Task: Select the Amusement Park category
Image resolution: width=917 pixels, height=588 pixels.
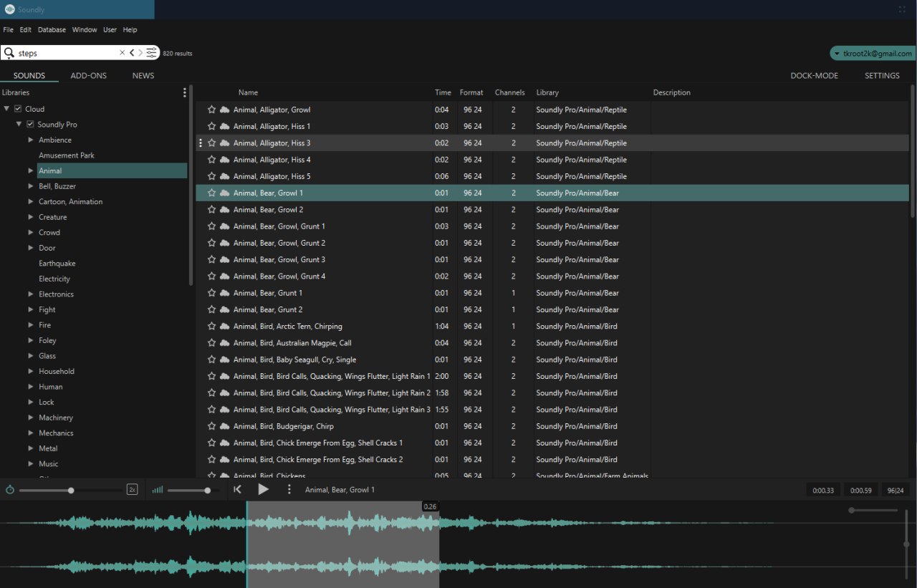Action: click(67, 155)
